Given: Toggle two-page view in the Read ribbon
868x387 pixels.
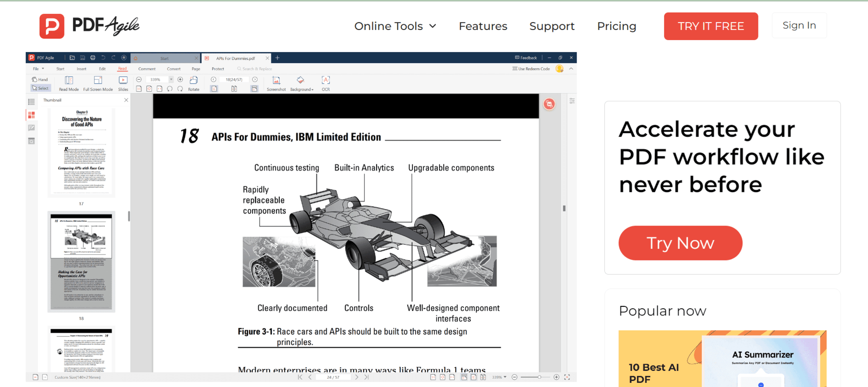Looking at the screenshot, I should (234, 89).
